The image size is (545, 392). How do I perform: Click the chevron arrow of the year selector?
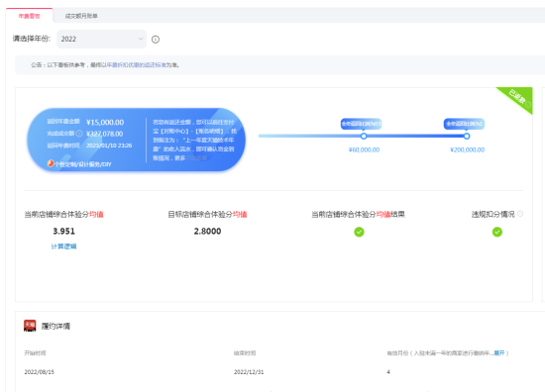(141, 39)
